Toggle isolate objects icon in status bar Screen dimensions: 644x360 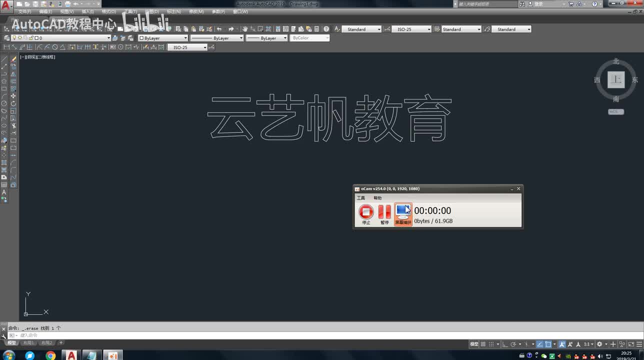tap(622, 344)
